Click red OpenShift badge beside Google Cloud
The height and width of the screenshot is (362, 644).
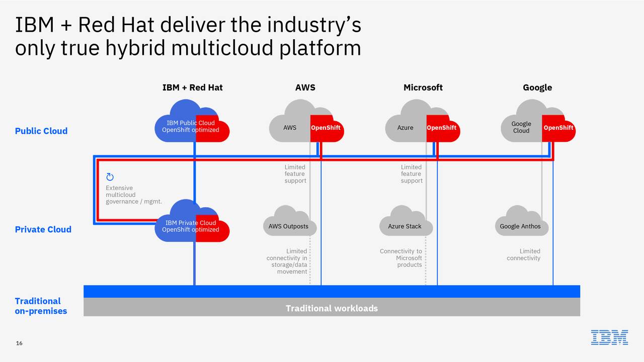click(558, 128)
